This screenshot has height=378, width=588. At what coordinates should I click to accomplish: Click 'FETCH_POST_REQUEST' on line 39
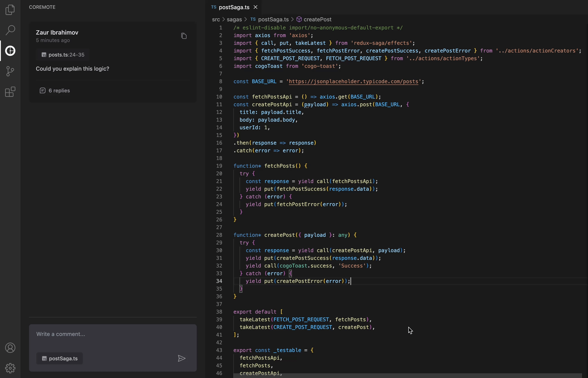click(301, 320)
